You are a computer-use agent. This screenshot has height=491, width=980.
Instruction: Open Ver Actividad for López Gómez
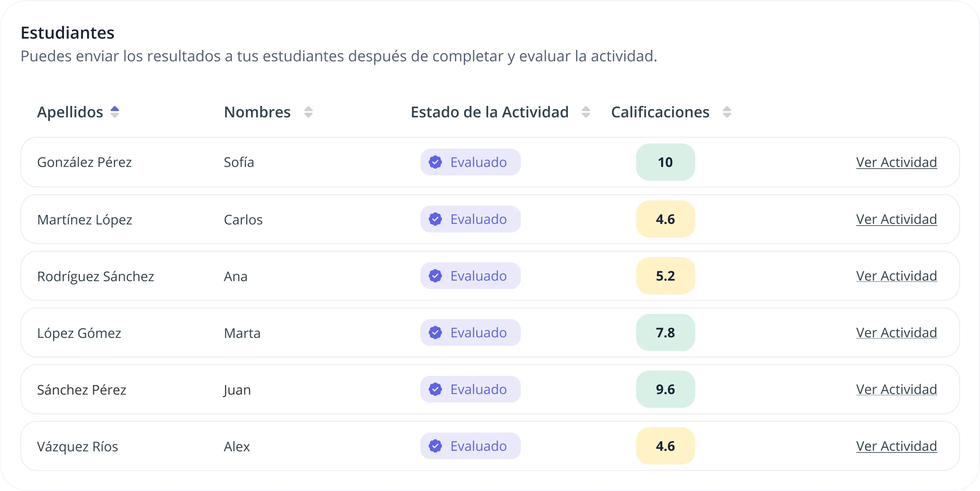coord(896,333)
